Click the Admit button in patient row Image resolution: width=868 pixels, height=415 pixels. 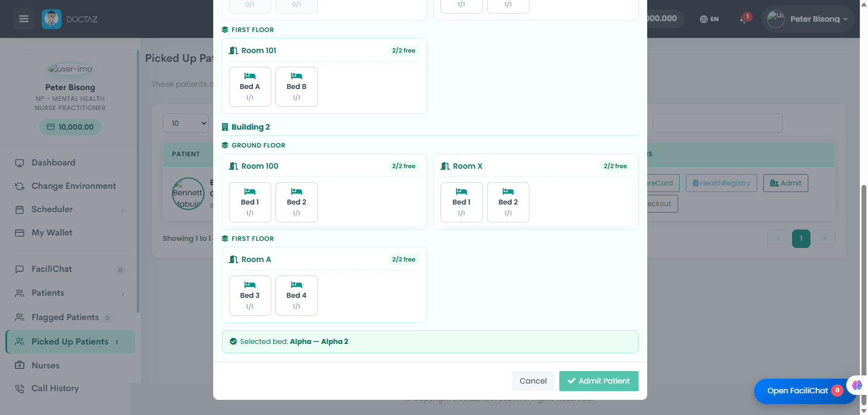point(786,183)
